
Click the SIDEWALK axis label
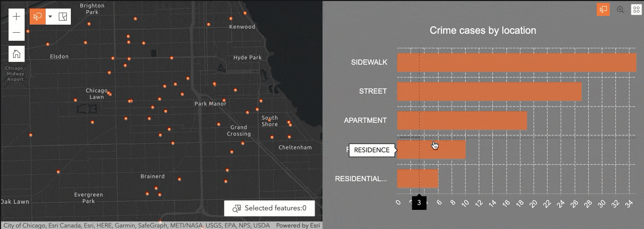(x=369, y=62)
